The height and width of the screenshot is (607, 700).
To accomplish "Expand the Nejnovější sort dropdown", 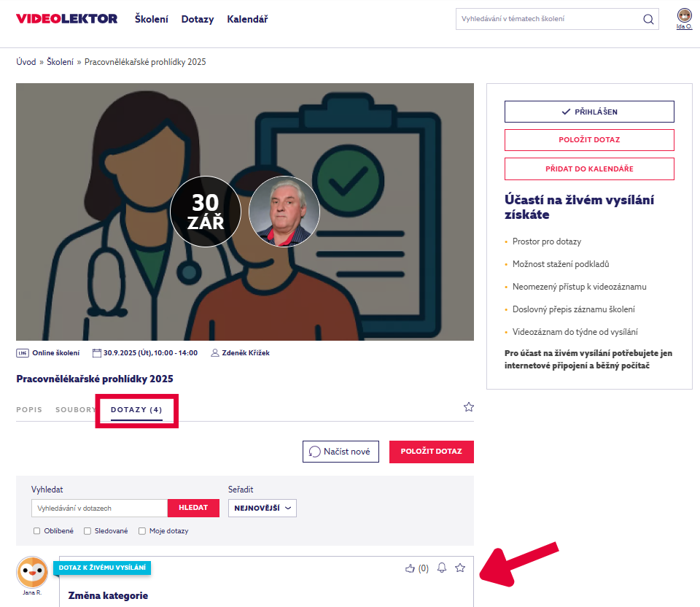I will point(262,508).
